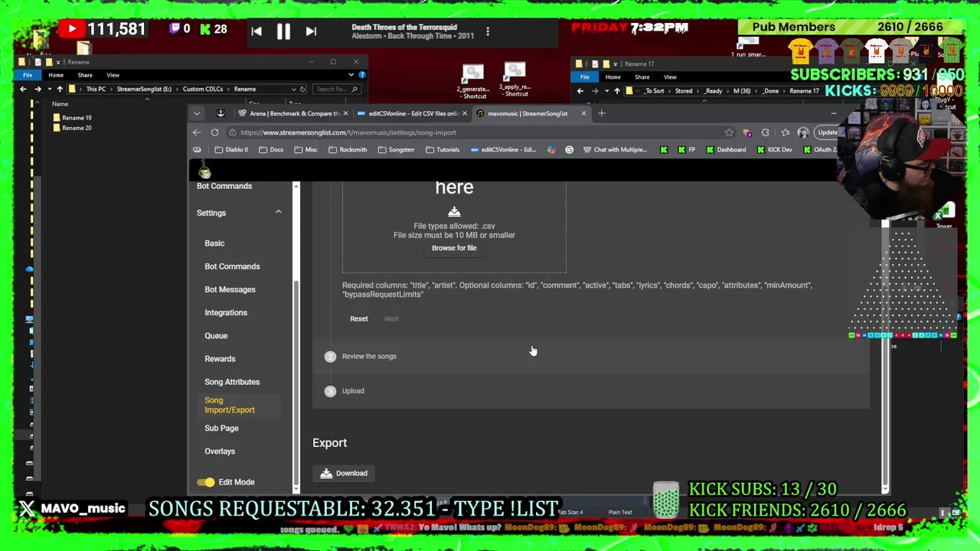Reload the StreamerSonglist page
Viewport: 980px width, 551px height.
215,132
